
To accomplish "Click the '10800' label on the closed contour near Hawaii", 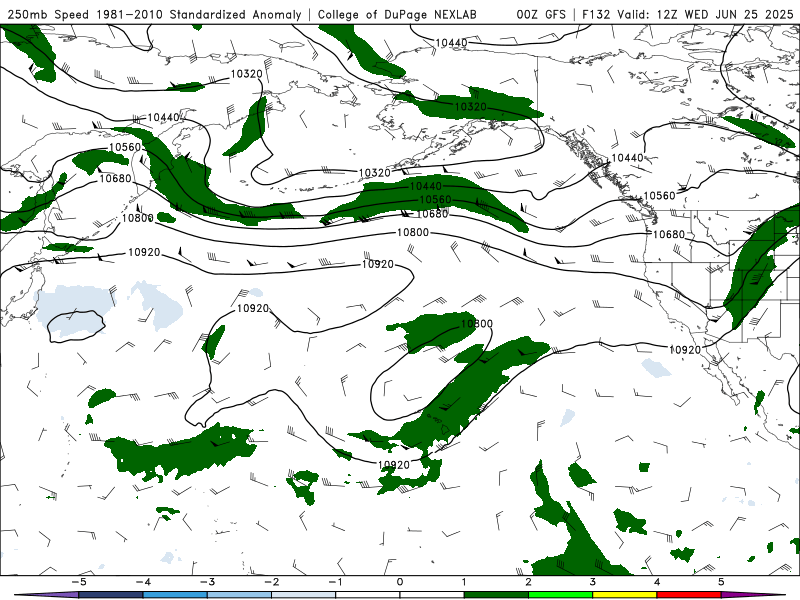I will click(x=477, y=323).
